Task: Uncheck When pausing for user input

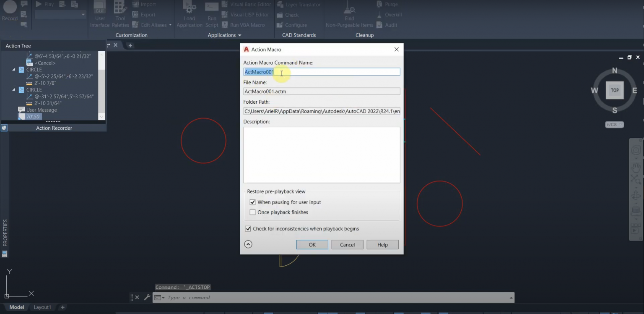Action: pyautogui.click(x=252, y=202)
